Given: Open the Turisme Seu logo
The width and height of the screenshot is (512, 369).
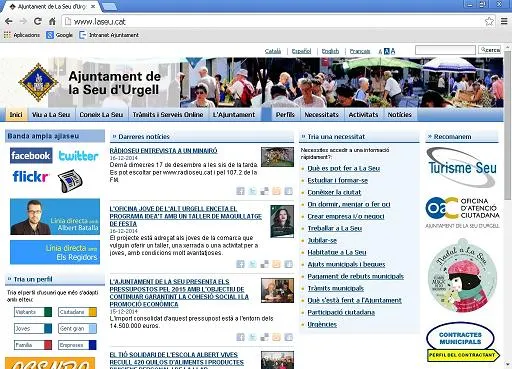Looking at the screenshot, I should (x=462, y=167).
